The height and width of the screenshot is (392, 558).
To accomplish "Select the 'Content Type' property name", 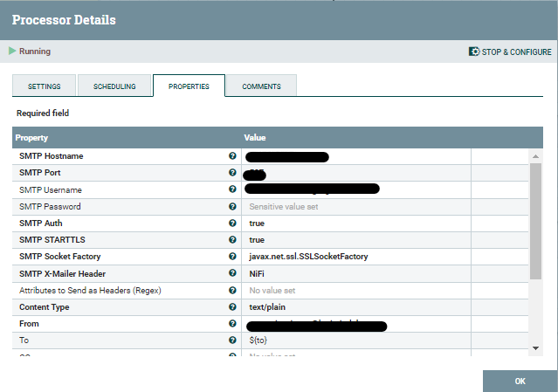I will coord(45,307).
